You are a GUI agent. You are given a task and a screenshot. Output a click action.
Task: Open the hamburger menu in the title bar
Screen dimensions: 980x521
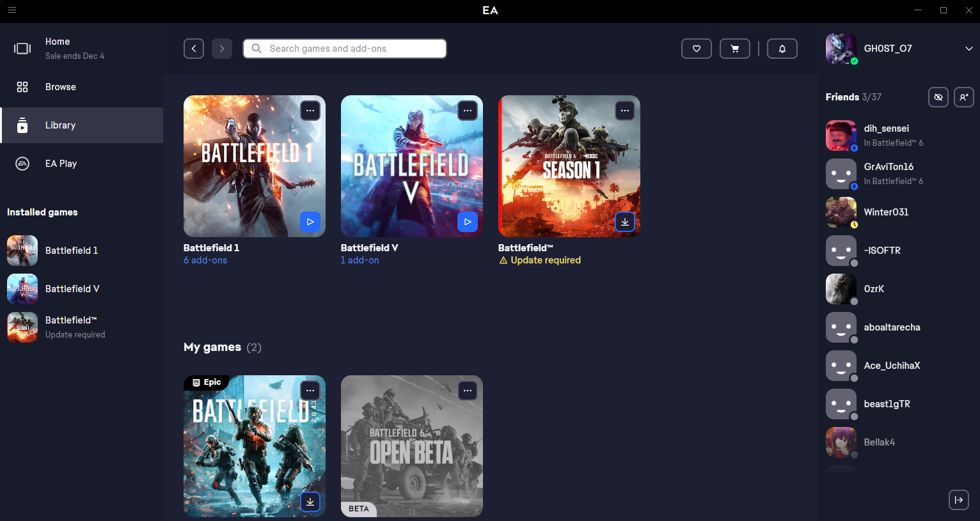12,10
